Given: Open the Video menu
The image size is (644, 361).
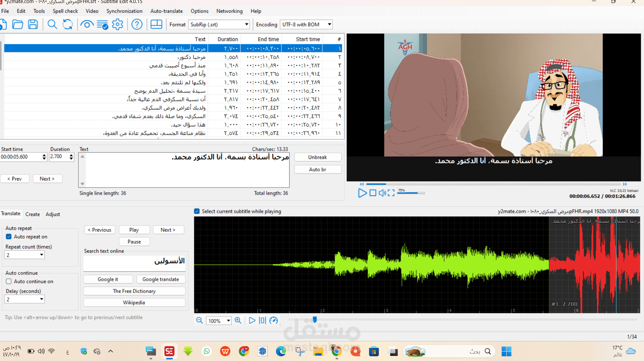Looking at the screenshot, I should pos(92,11).
